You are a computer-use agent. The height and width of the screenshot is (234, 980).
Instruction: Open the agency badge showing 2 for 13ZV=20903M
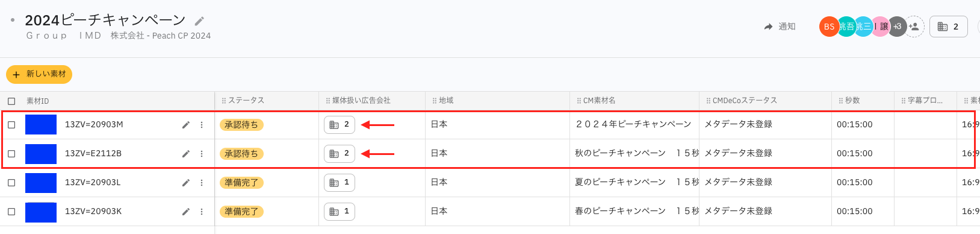(x=340, y=124)
